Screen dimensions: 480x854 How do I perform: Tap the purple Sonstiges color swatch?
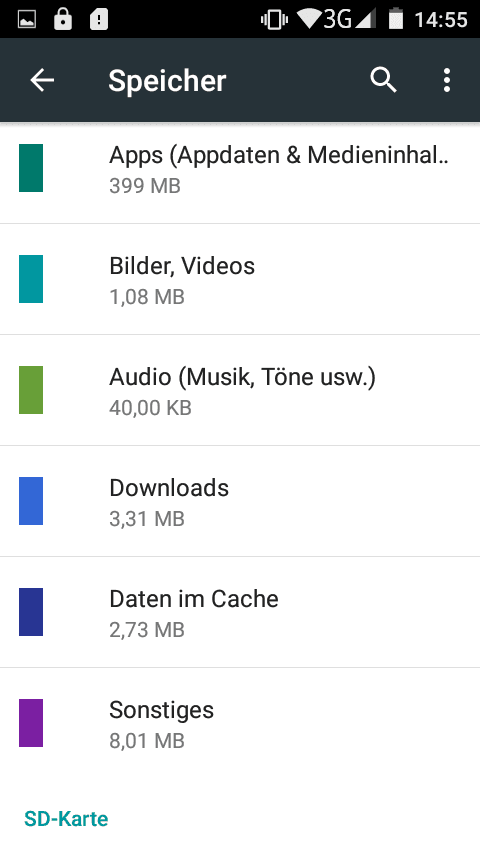coord(31,723)
